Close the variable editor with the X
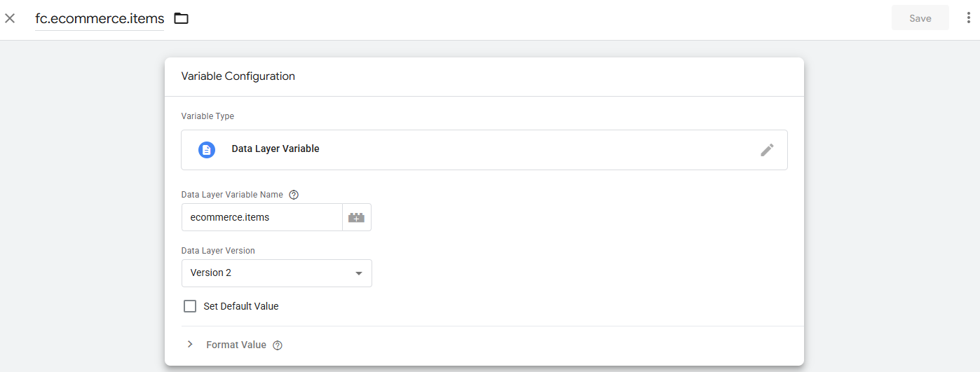Viewport: 980px width, 372px height. click(10, 18)
